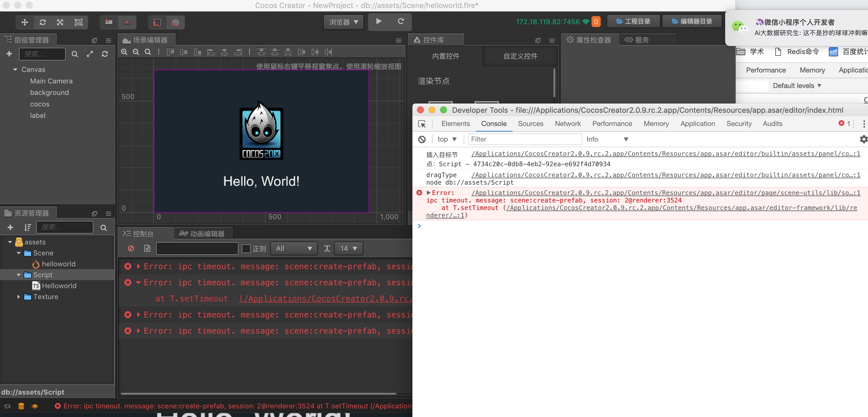Open the 工程目录 button
The image size is (868, 417).
[633, 21]
